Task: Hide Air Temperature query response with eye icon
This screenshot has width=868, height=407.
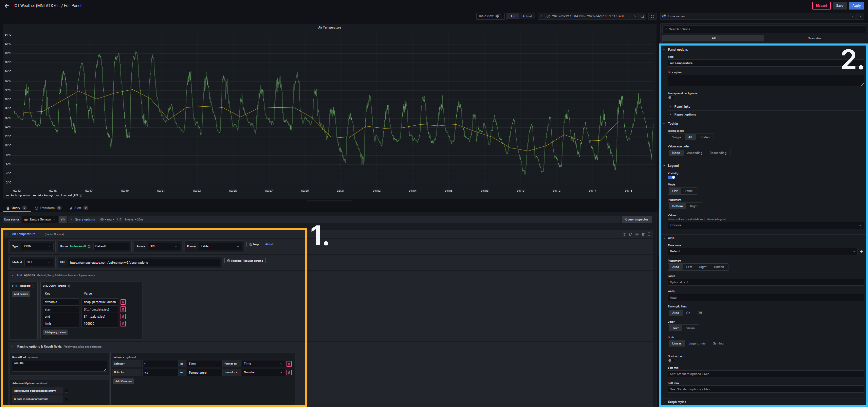Action: [x=637, y=234]
